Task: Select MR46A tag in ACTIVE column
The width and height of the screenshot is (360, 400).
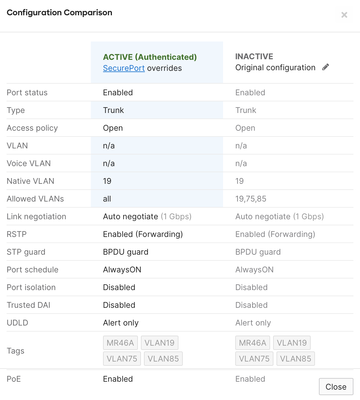Action: (x=120, y=343)
